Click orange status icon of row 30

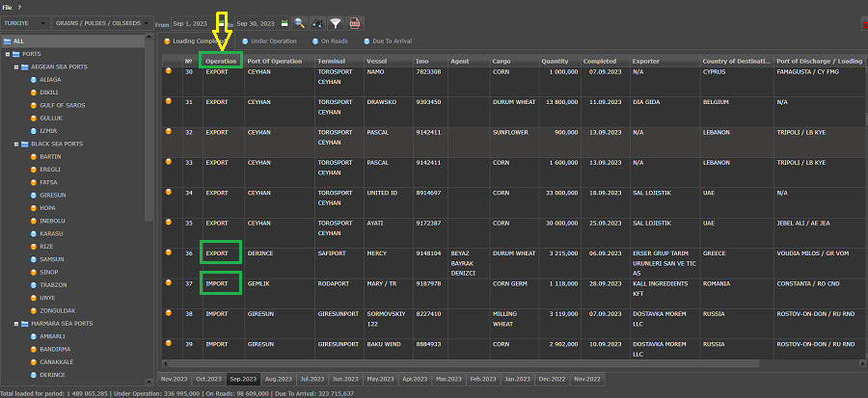168,70
